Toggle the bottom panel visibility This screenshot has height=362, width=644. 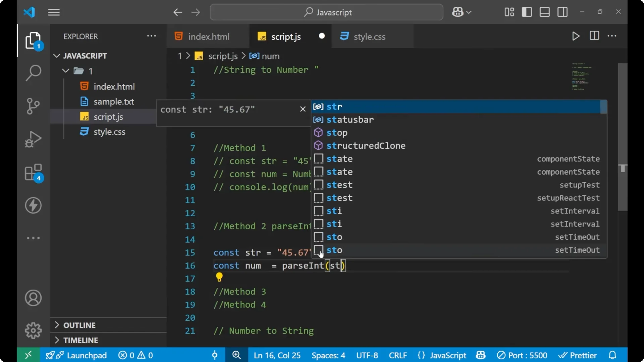[x=544, y=12]
